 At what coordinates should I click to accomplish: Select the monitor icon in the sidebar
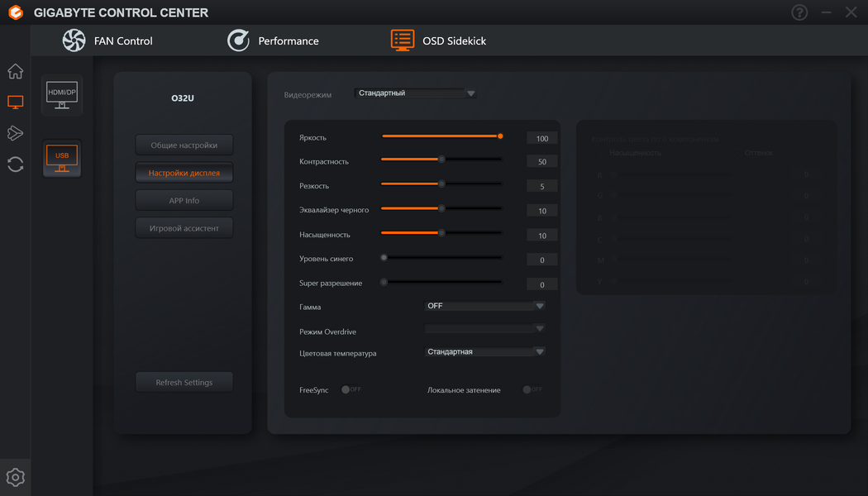pos(16,102)
